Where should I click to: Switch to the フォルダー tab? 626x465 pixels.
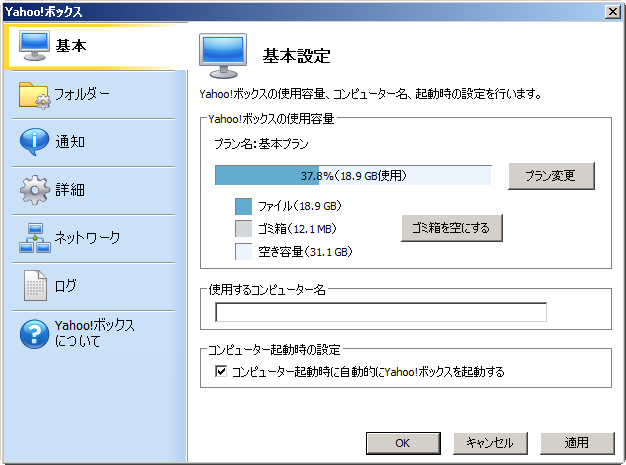tap(95, 95)
